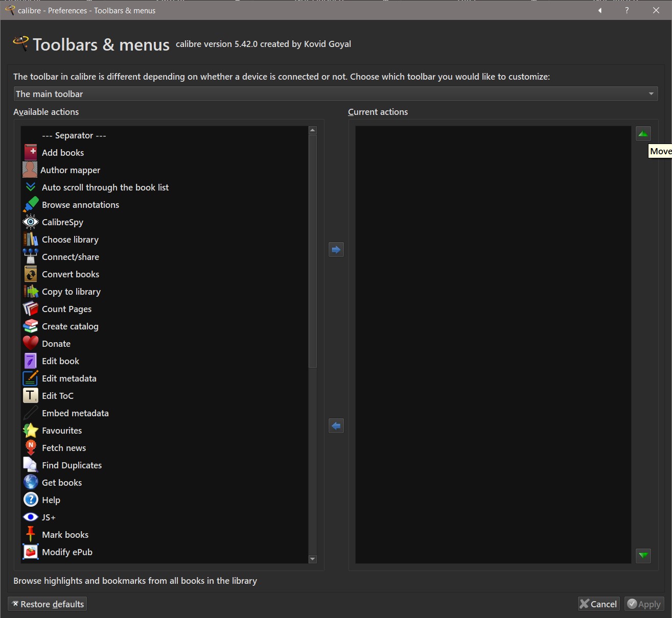Select the Modify ePub icon
Screen dimensions: 672x618
(31, 552)
